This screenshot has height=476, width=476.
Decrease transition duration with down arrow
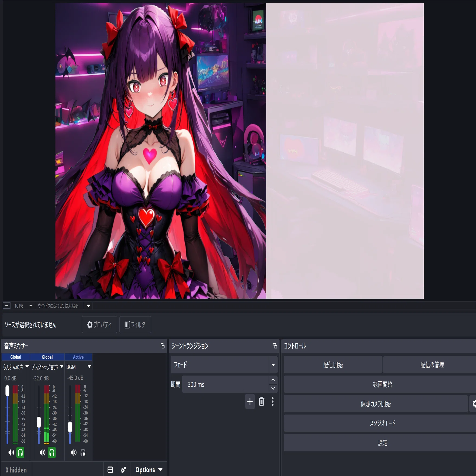coord(273,389)
